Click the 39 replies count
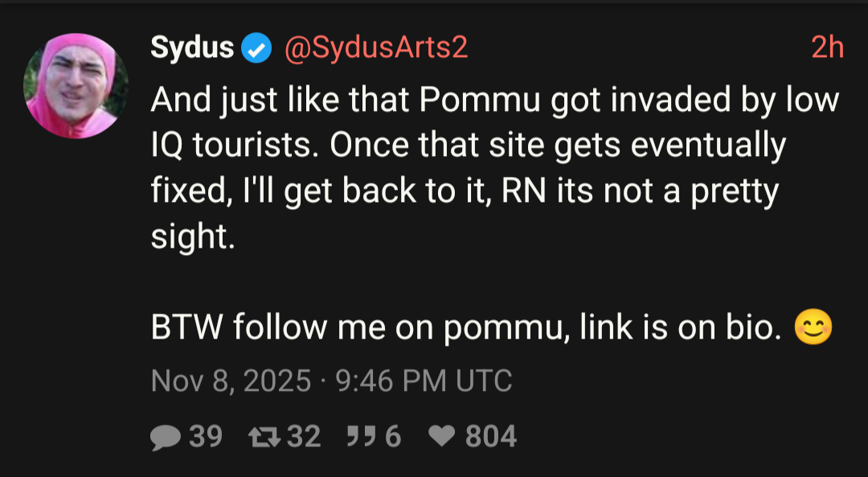Viewport: 868px width, 477px height. (x=206, y=437)
